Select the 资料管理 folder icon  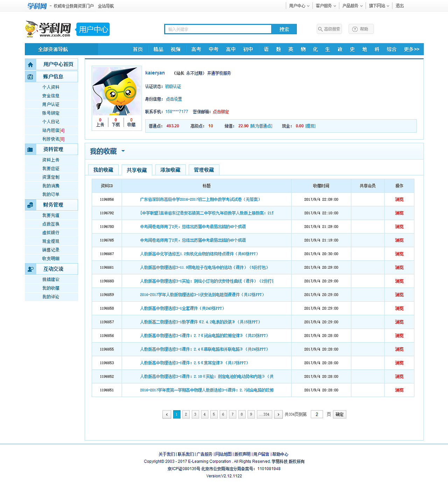(31, 149)
